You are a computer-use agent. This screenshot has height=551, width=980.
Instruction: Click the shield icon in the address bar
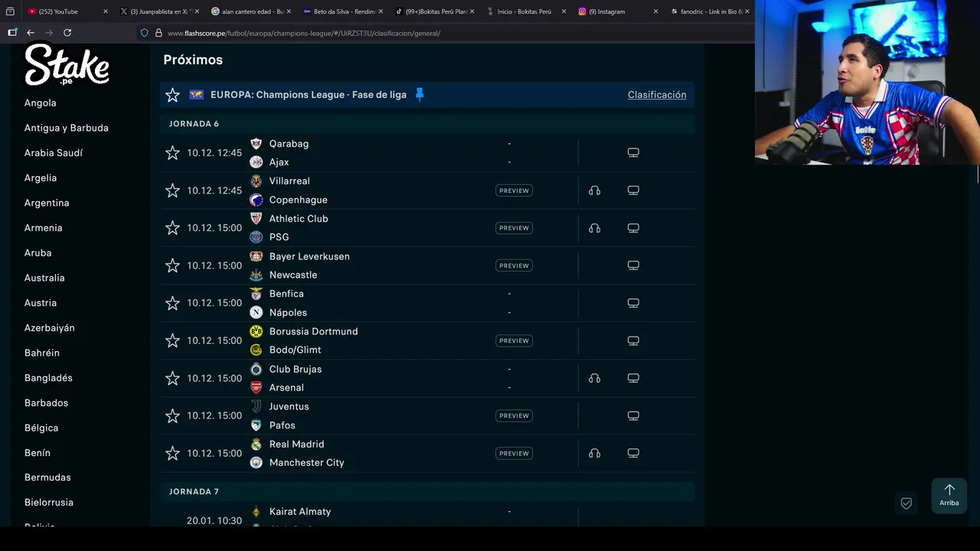coord(144,33)
